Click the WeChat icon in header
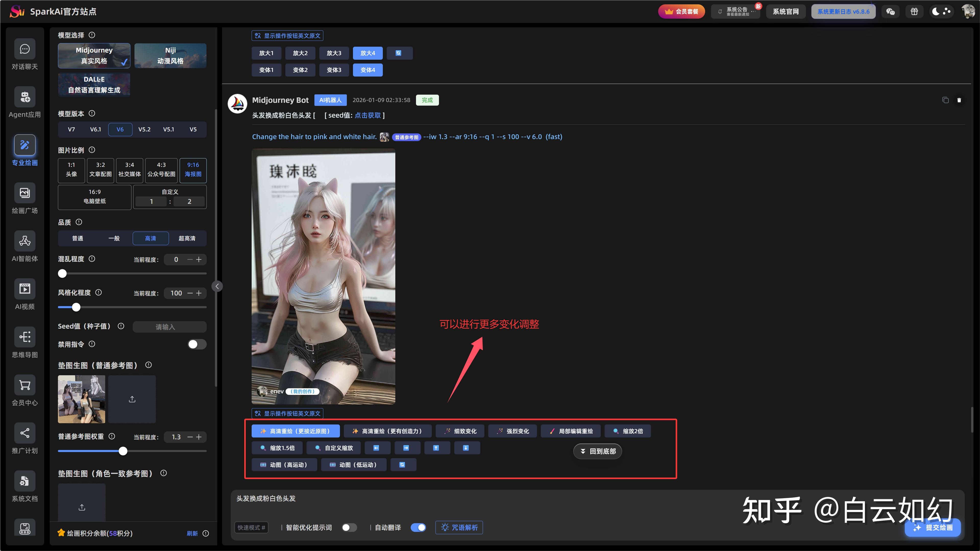This screenshot has width=980, height=551. coord(891,11)
